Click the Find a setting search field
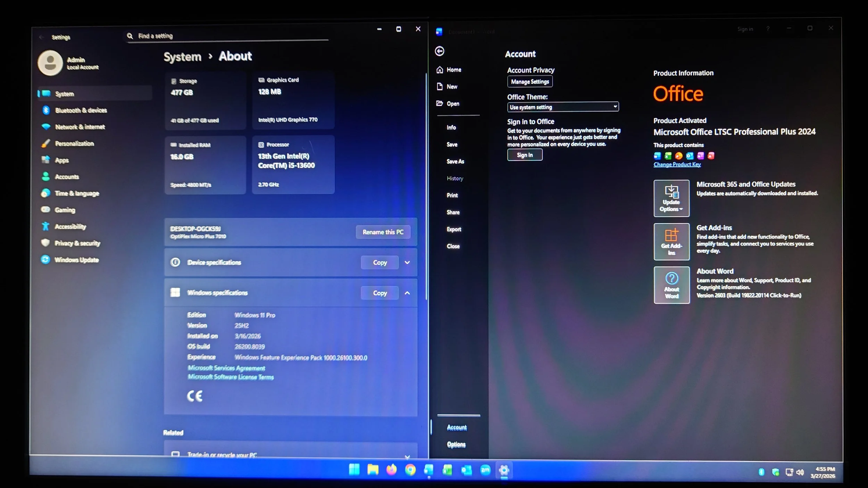Image resolution: width=868 pixels, height=488 pixels. click(x=227, y=36)
